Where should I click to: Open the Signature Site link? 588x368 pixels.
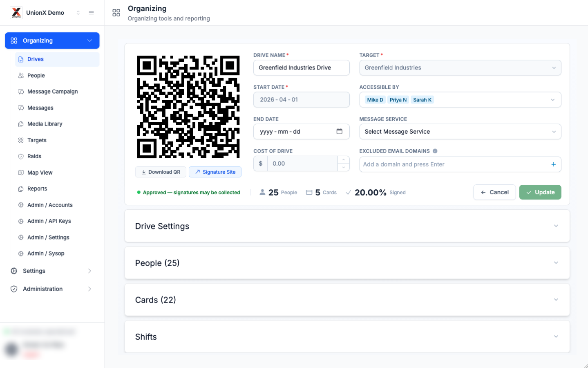click(x=215, y=172)
